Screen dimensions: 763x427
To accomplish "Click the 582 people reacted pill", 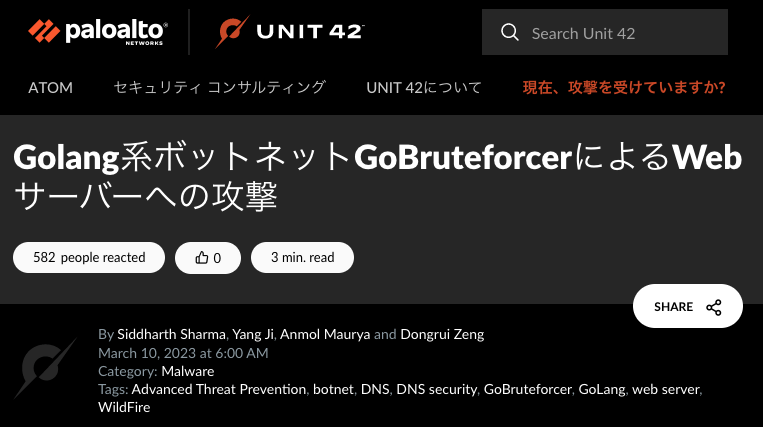I will coord(89,257).
